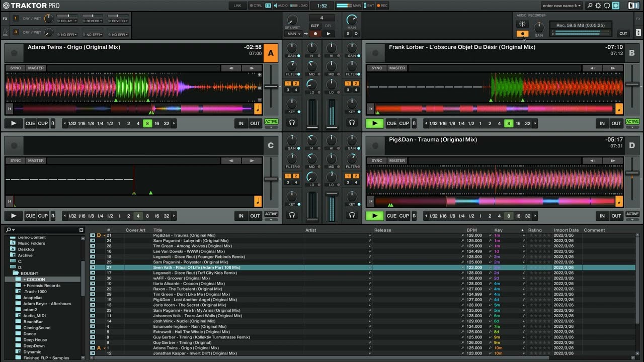The image size is (644, 362).
Task: Pause Deck B with the green play button
Action: [x=374, y=123]
